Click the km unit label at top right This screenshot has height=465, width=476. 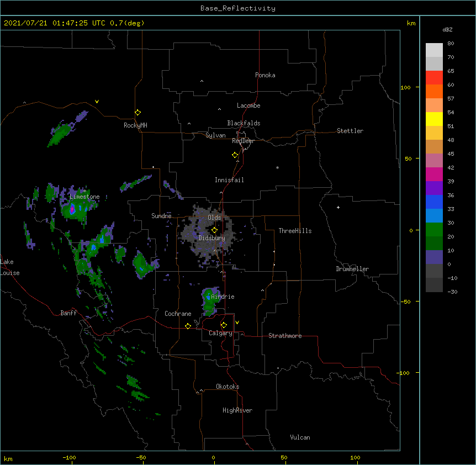[411, 23]
